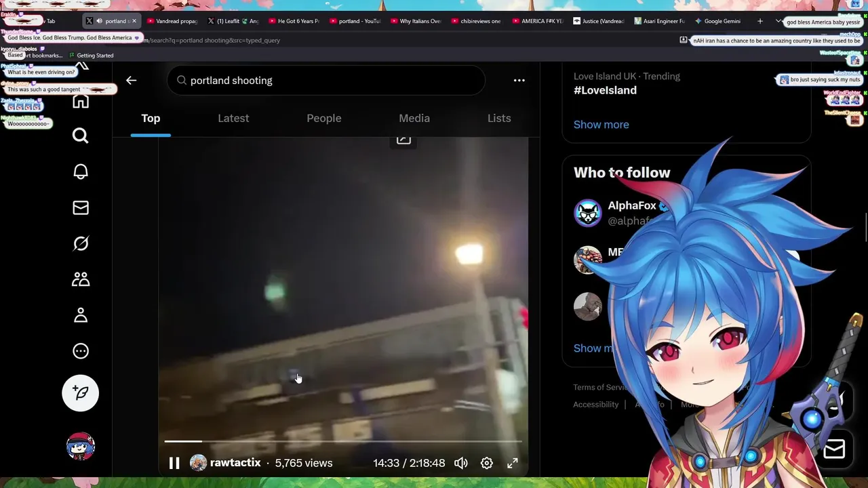
Task: Seek on the video progress bar
Action: 343,441
